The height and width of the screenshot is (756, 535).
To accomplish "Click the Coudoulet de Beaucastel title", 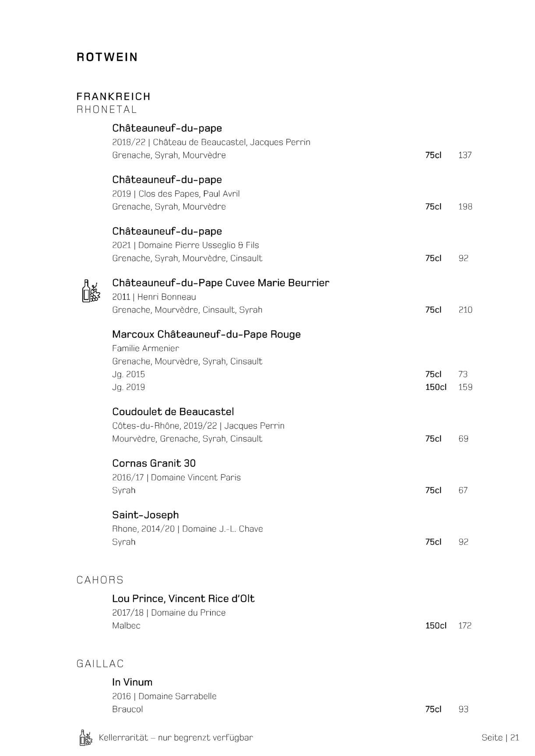I will [x=173, y=412].
